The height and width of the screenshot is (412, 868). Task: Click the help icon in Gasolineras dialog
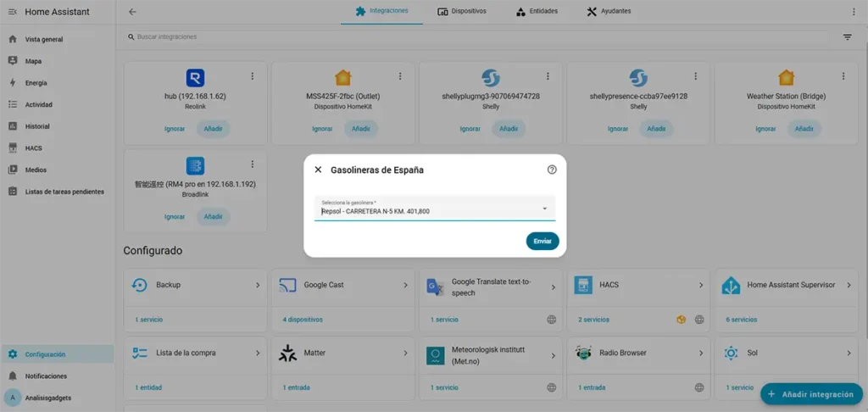pyautogui.click(x=551, y=170)
